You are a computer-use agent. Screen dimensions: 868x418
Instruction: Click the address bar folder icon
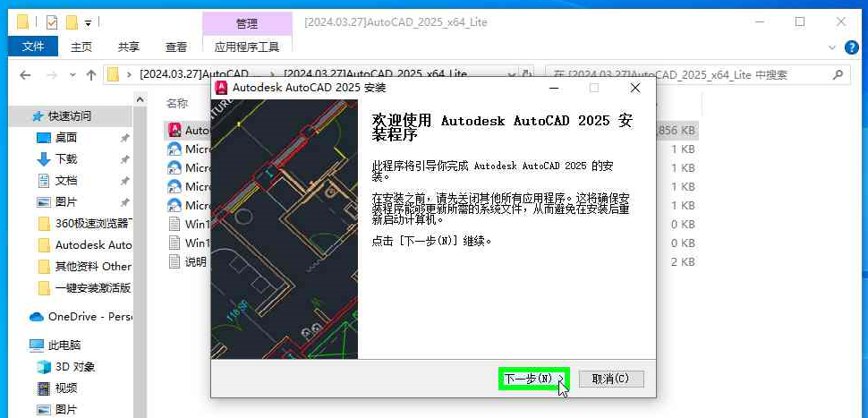(113, 75)
